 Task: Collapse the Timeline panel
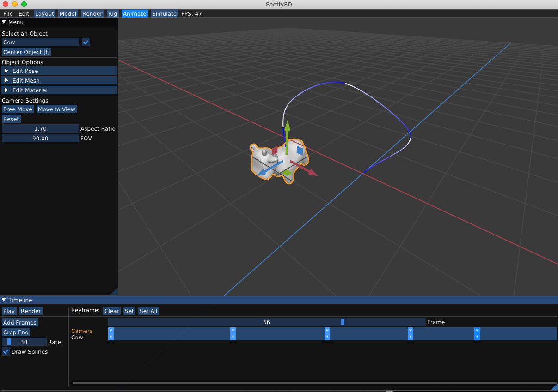pos(4,300)
